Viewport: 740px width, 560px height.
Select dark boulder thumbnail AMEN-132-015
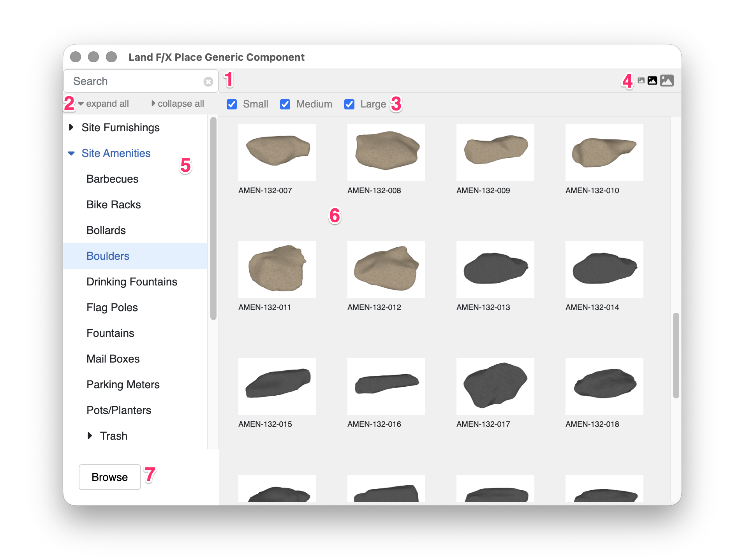point(277,386)
